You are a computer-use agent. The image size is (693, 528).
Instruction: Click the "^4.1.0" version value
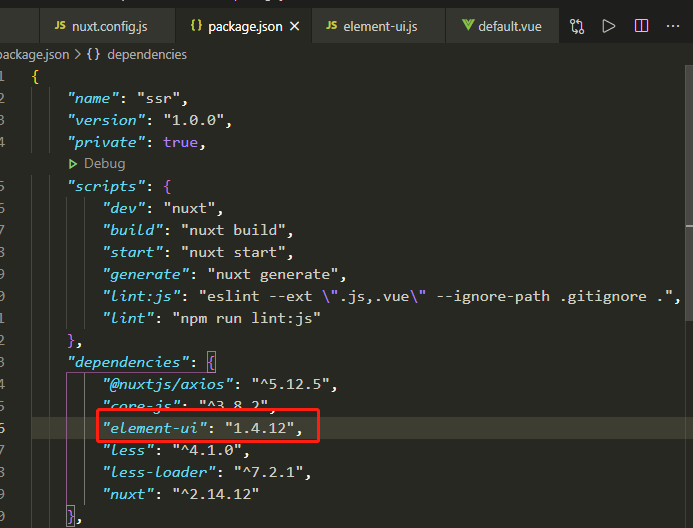[207, 450]
